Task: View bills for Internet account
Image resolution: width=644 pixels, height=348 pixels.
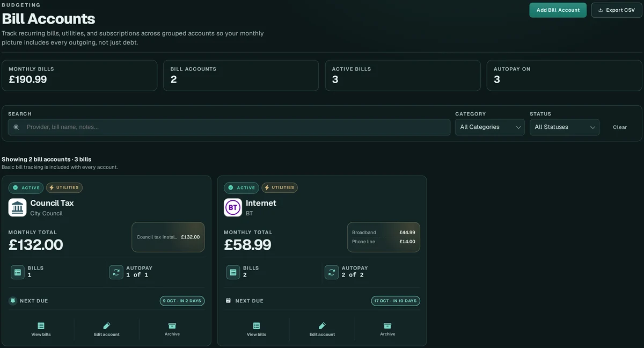Action: click(257, 329)
